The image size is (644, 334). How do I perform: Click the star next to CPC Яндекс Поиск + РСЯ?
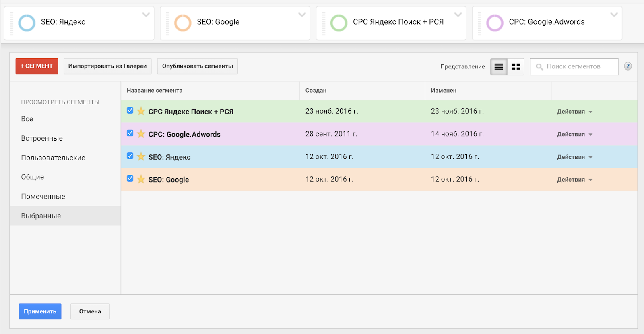click(141, 111)
